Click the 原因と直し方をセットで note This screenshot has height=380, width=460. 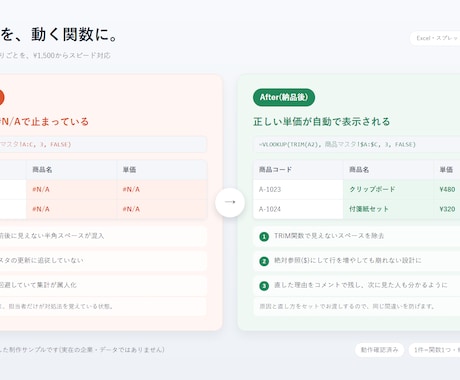click(357, 306)
